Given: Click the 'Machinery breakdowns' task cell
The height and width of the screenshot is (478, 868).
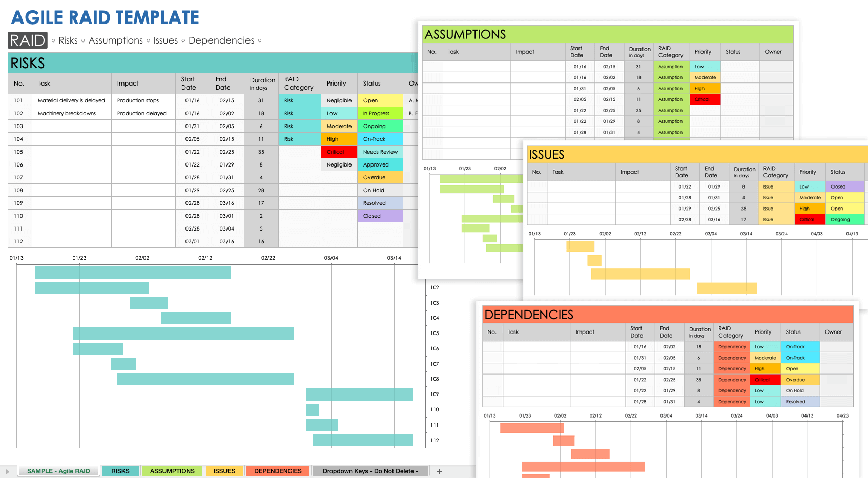Looking at the screenshot, I should [71, 113].
